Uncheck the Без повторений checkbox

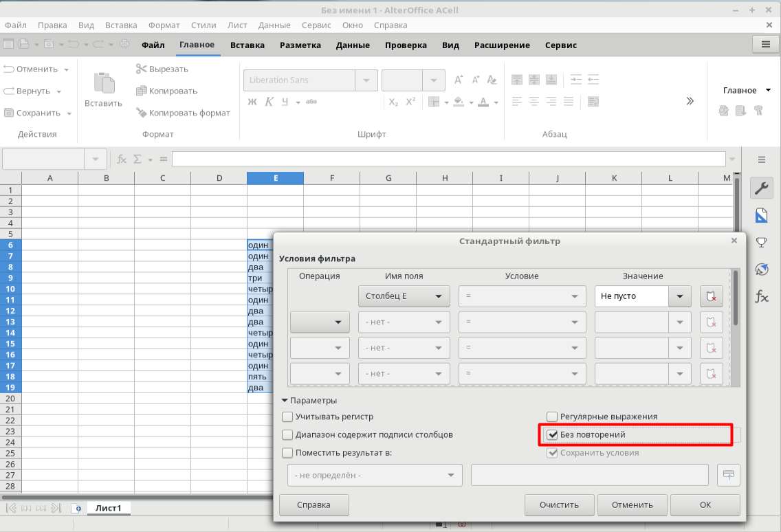(552, 434)
